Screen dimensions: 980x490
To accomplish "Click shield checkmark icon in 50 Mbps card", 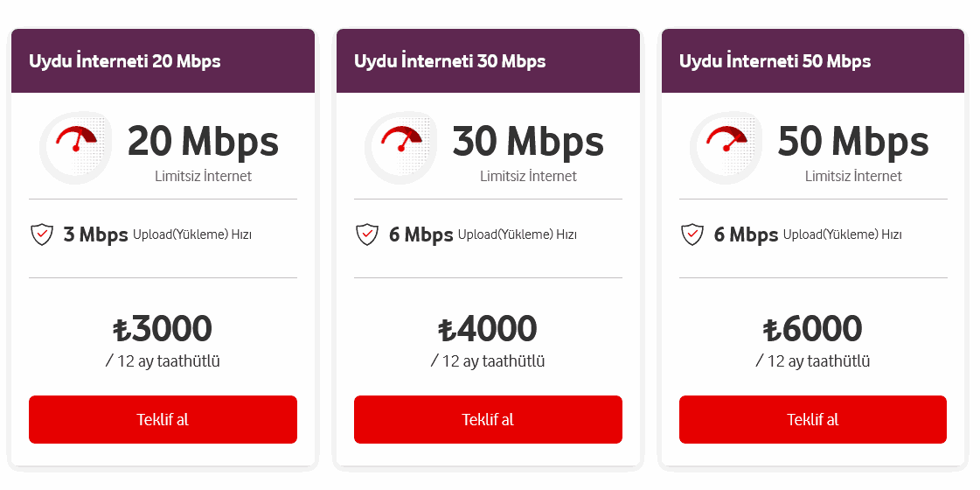I will coord(692,234).
